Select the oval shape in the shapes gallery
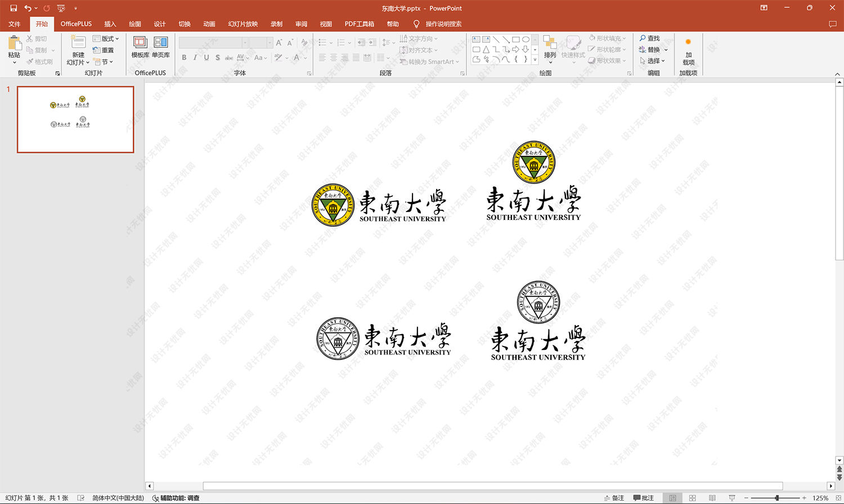The height and width of the screenshot is (504, 844). [526, 39]
